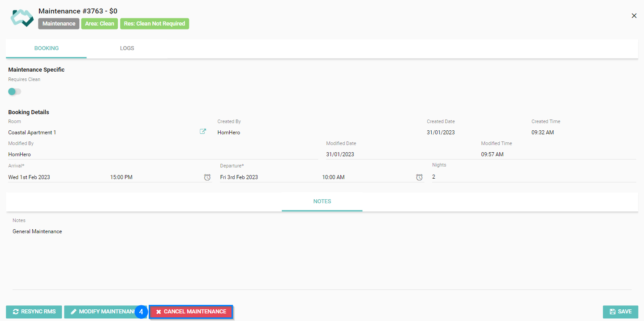Image resolution: width=644 pixels, height=321 pixels.
Task: Click the HomHero logo icon
Action: click(x=22, y=17)
